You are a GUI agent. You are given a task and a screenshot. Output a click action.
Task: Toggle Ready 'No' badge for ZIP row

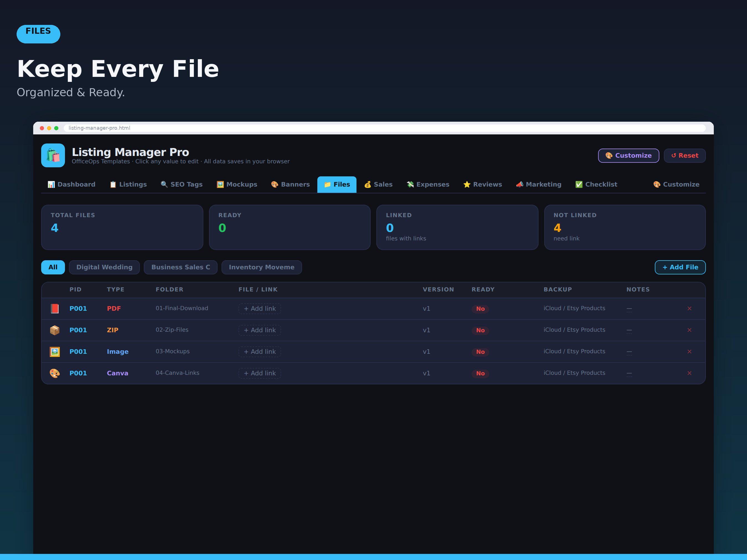tap(480, 330)
